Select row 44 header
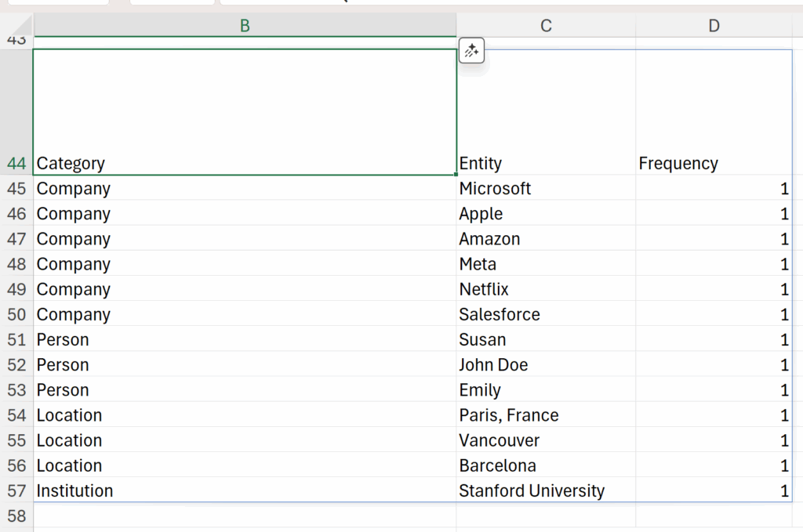The image size is (803, 532). pyautogui.click(x=16, y=163)
